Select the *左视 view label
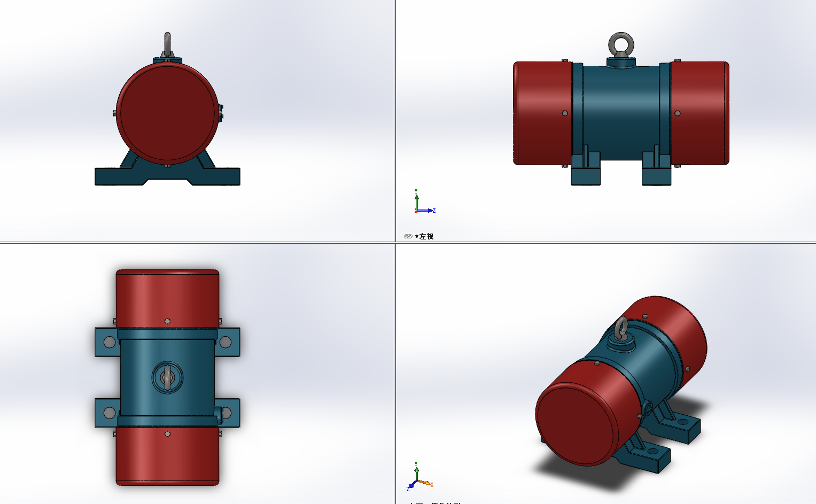 click(424, 236)
